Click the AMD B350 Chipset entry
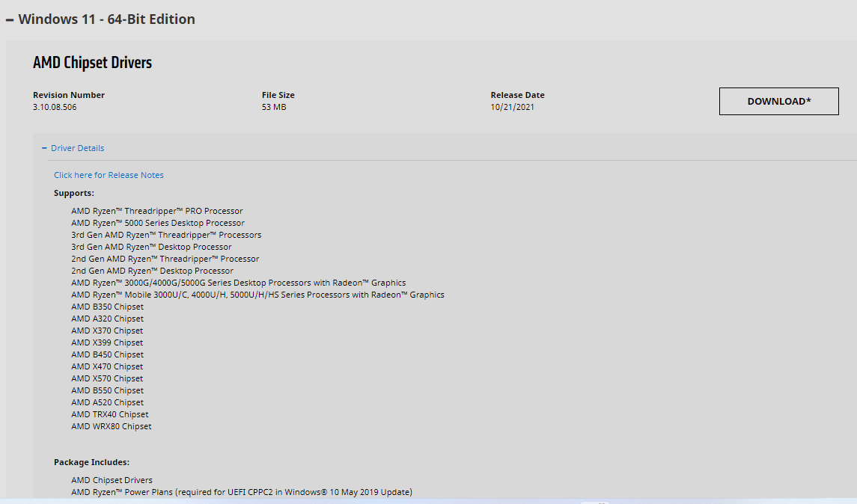This screenshot has width=857, height=504. click(x=107, y=307)
